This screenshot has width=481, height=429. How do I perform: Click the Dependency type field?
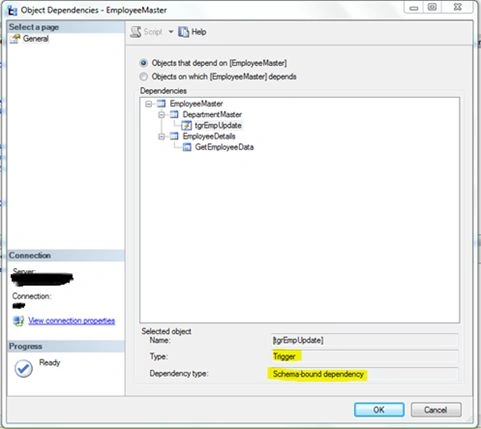(365, 374)
